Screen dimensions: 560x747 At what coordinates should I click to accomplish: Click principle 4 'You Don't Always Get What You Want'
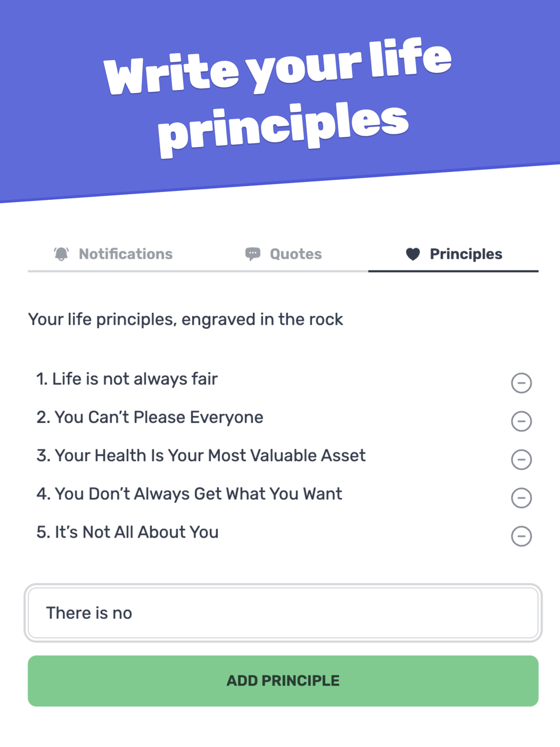[x=189, y=494]
